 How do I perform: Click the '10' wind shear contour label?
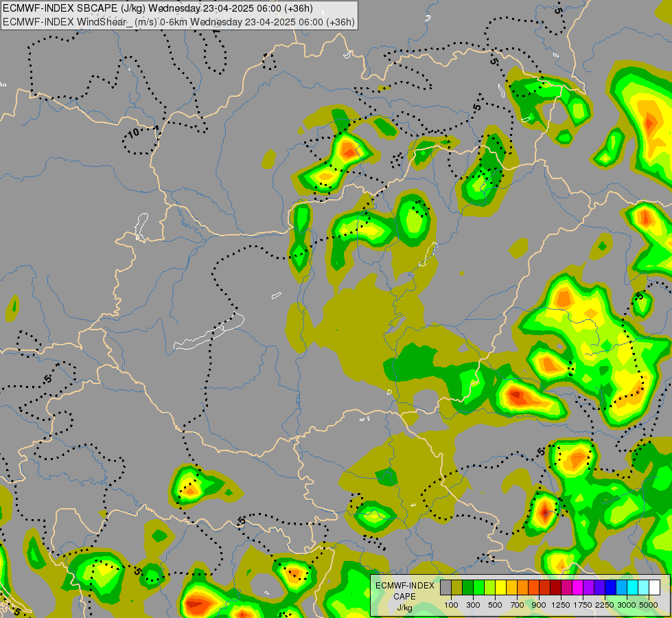(134, 133)
